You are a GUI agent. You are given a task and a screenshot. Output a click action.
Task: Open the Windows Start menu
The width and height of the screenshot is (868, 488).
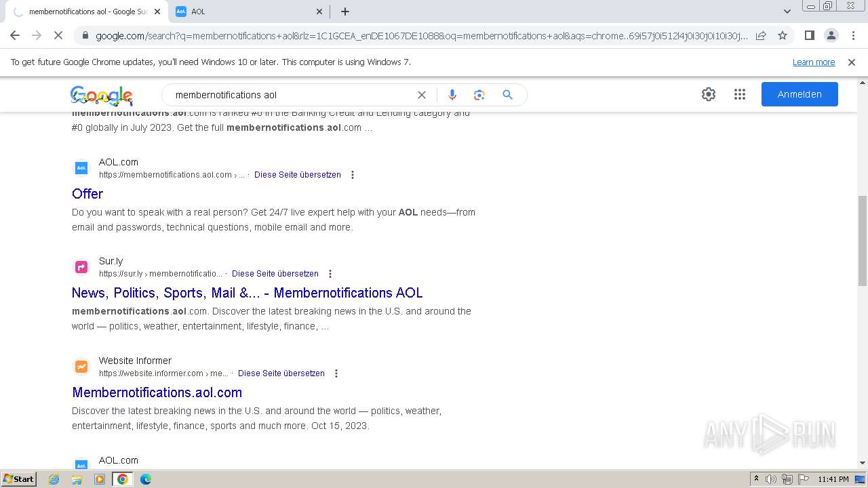19,479
